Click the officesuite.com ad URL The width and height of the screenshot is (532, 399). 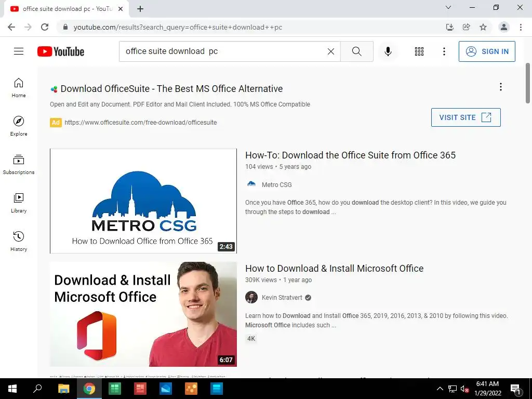click(x=140, y=123)
